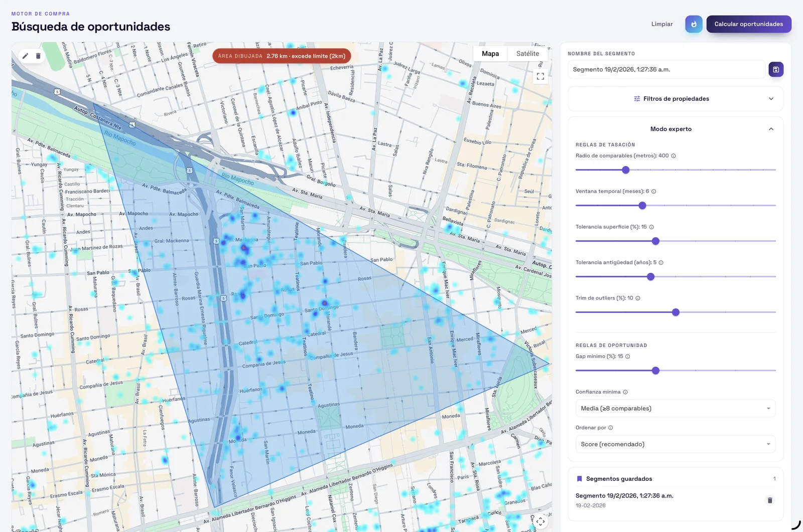Show info for Radio de comparables
This screenshot has height=532, width=803.
click(674, 156)
